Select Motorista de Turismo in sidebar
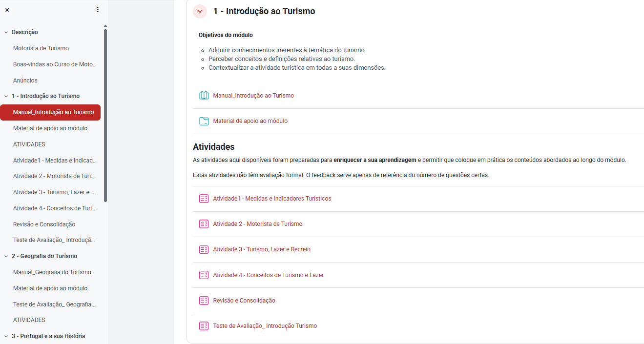This screenshot has width=644, height=344. [41, 48]
